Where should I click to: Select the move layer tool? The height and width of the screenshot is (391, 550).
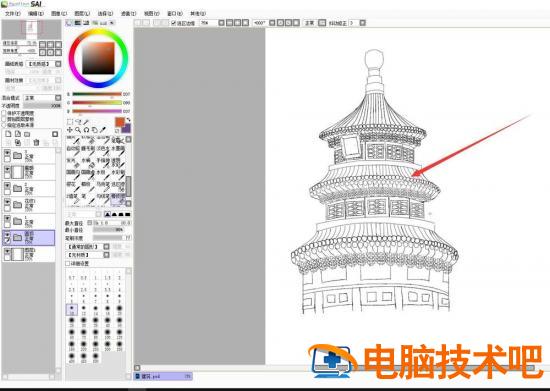tap(70, 130)
